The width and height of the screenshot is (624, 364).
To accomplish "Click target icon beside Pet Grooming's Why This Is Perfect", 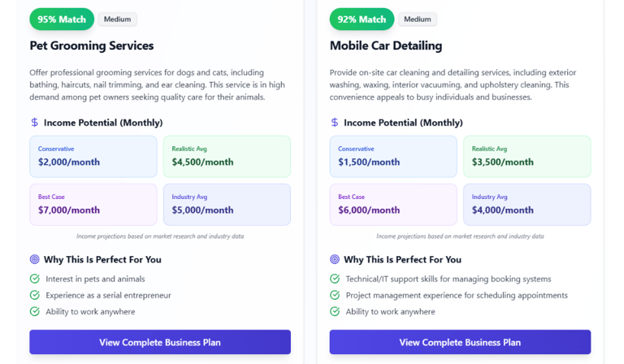I will click(35, 260).
